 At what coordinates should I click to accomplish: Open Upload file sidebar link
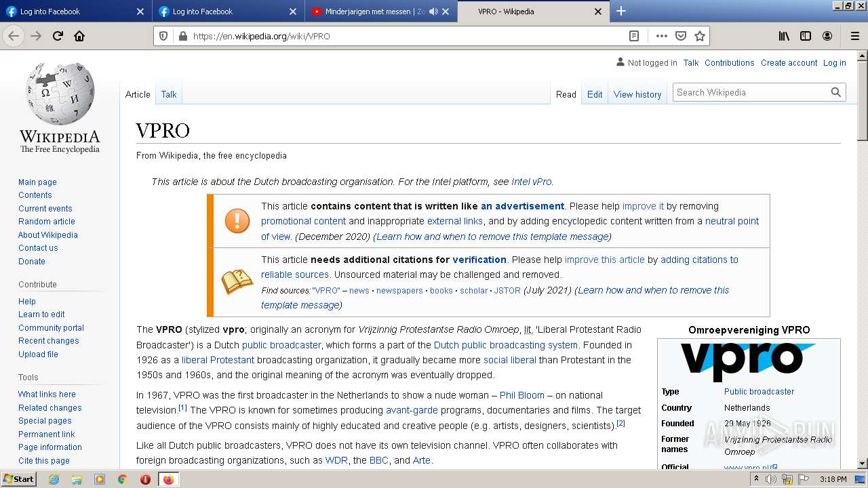(x=38, y=354)
